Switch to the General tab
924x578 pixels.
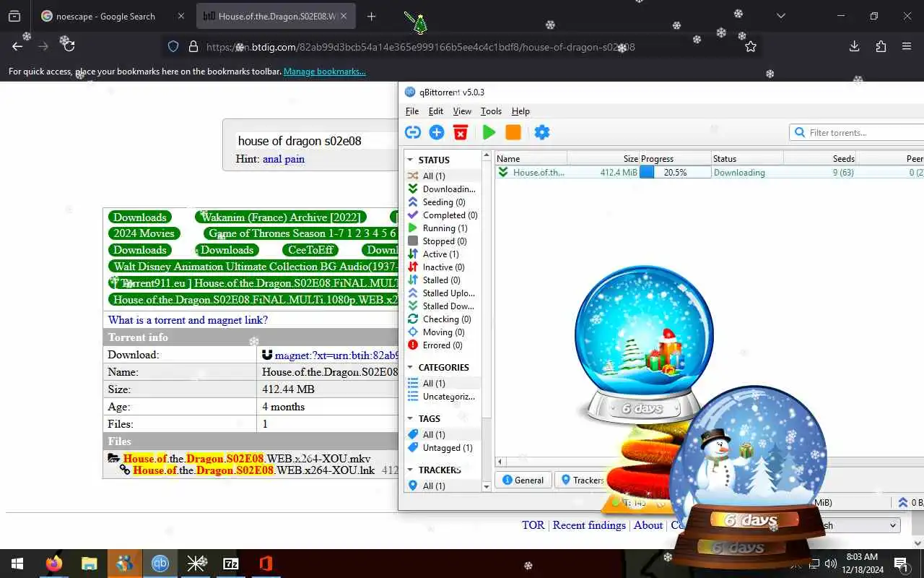coord(523,480)
